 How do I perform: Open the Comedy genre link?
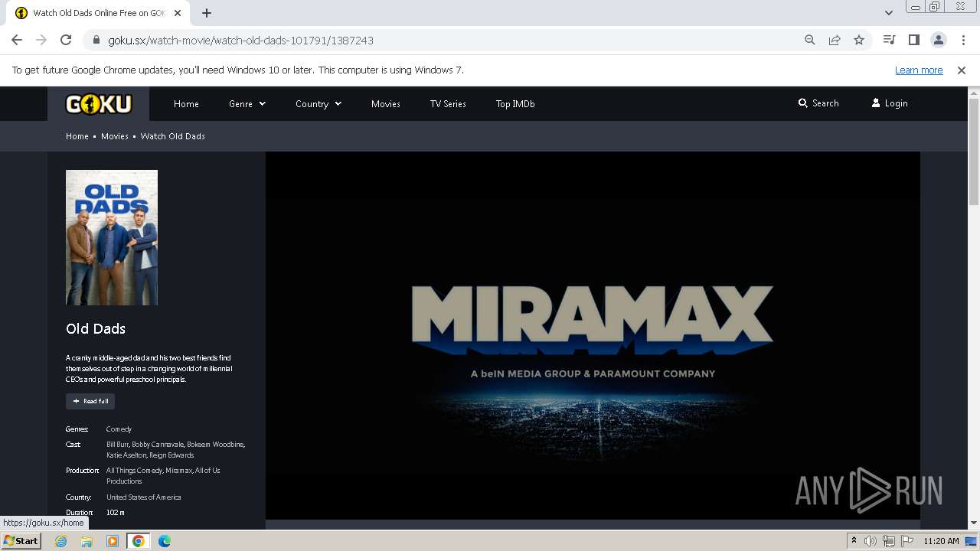119,429
